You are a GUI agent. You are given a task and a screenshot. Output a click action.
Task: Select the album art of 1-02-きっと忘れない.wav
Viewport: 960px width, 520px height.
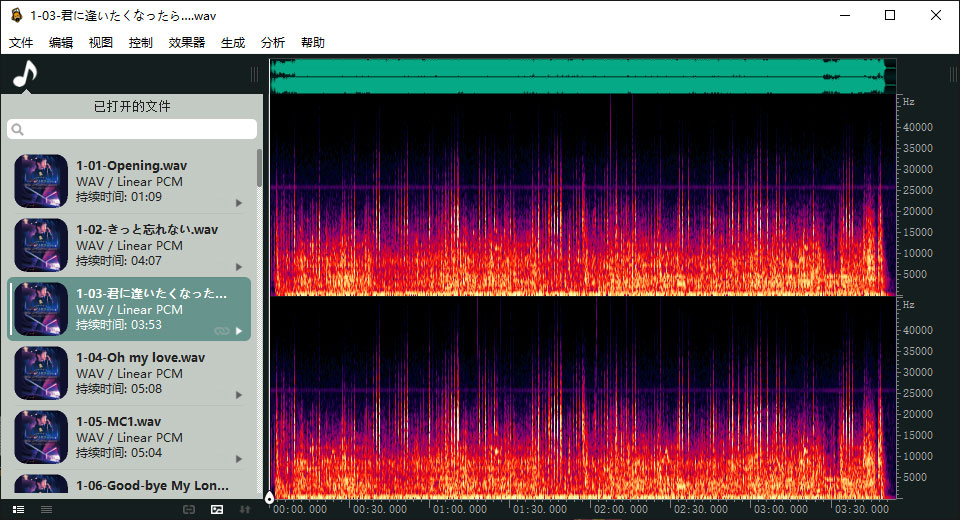pos(41,245)
